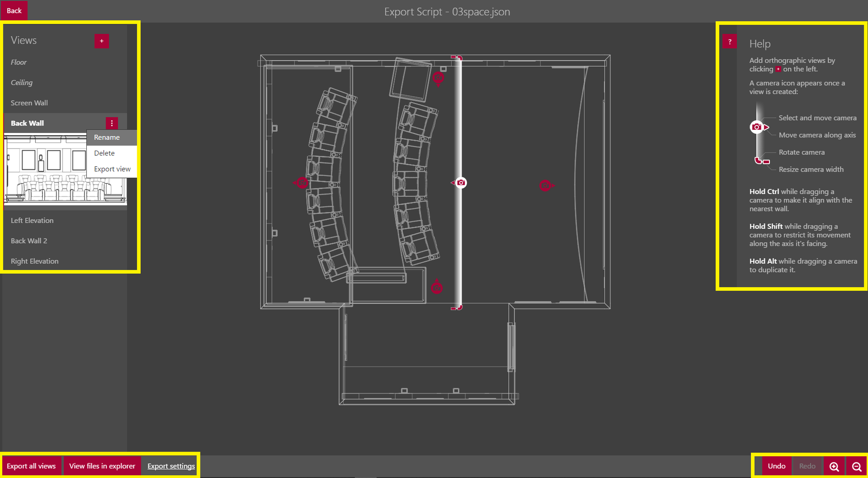This screenshot has height=478, width=868.
Task: Select the Right Elevation view item
Action: tap(35, 261)
